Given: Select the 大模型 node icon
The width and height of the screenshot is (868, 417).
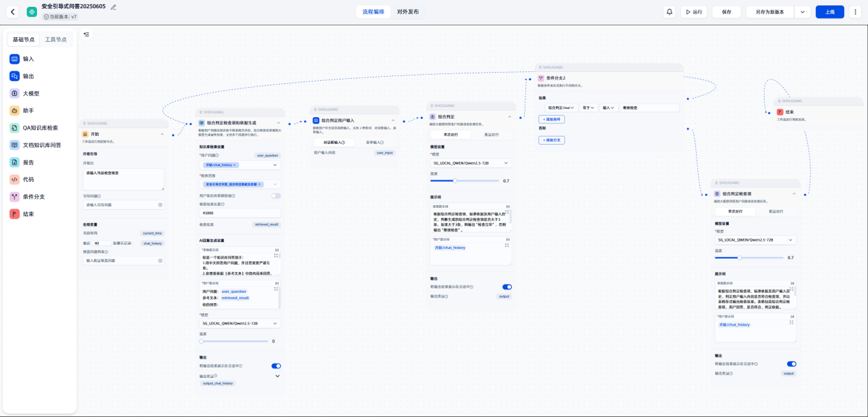Looking at the screenshot, I should point(14,93).
